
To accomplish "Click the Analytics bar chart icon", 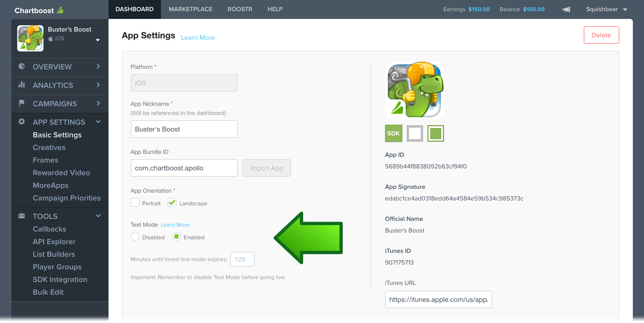I will tap(22, 84).
